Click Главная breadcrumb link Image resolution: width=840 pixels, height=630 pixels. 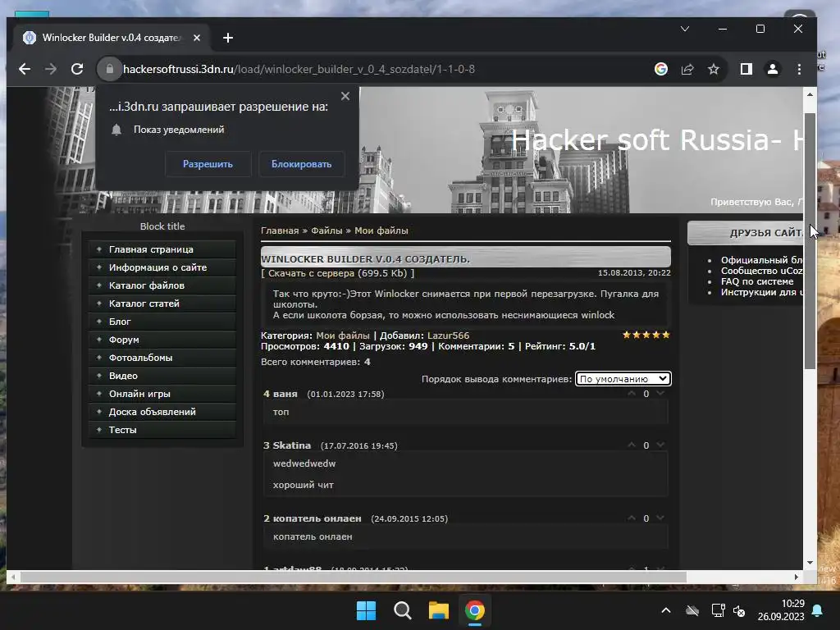(280, 231)
